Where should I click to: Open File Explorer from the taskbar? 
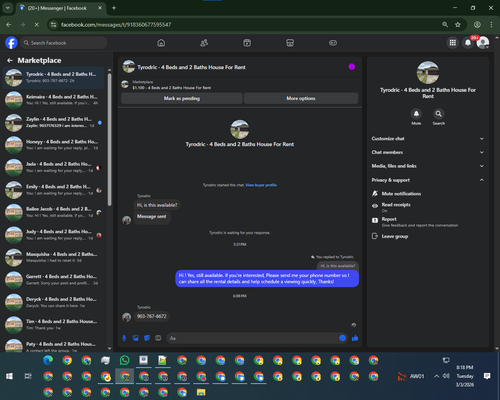(x=201, y=392)
